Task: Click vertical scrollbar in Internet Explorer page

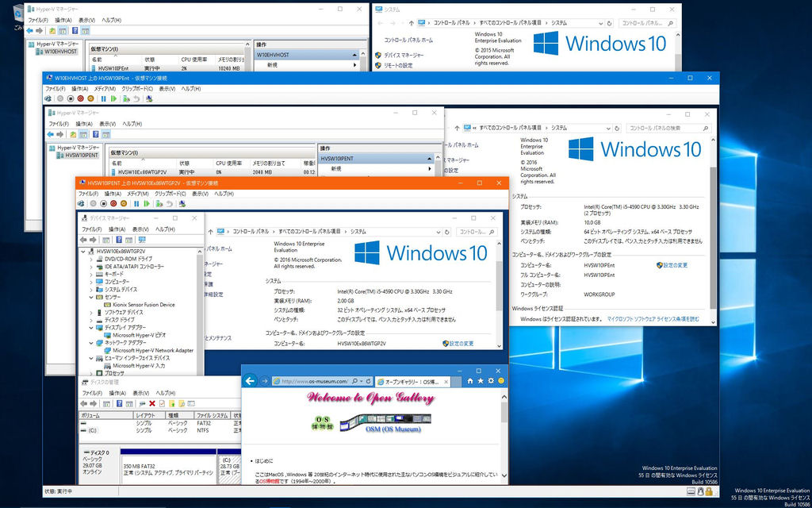Action: (504, 436)
